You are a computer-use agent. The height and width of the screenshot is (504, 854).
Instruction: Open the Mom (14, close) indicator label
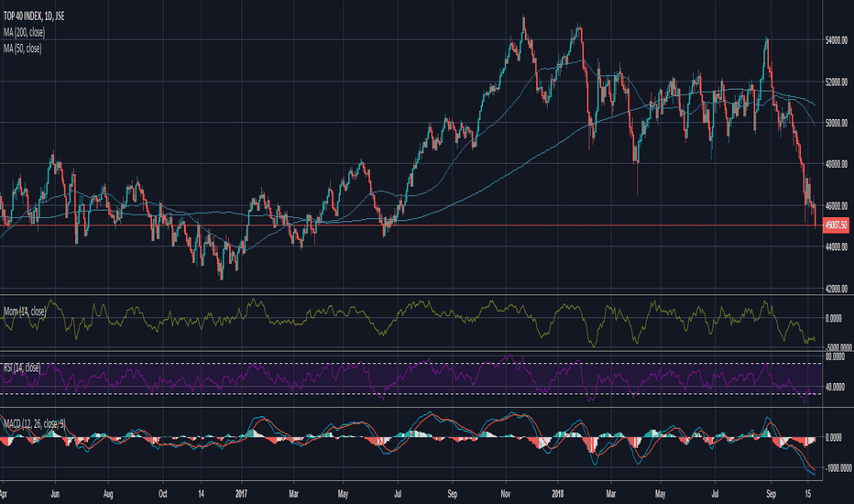(25, 312)
